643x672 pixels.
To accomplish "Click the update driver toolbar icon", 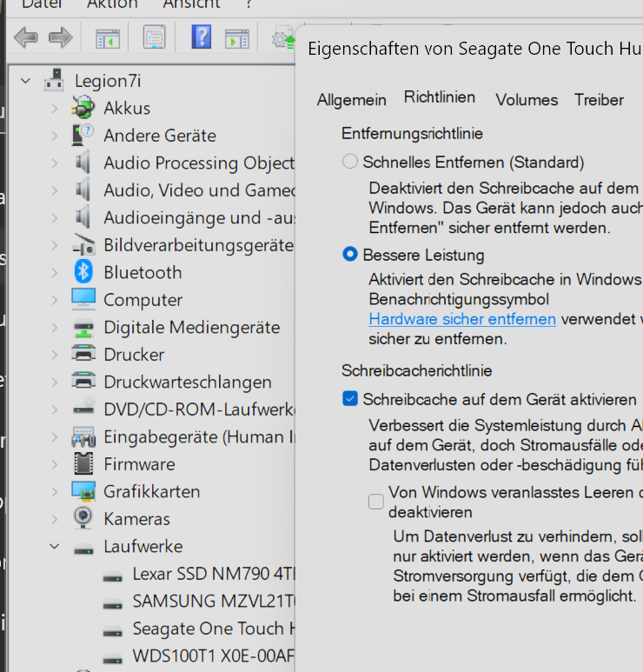I will [283, 39].
